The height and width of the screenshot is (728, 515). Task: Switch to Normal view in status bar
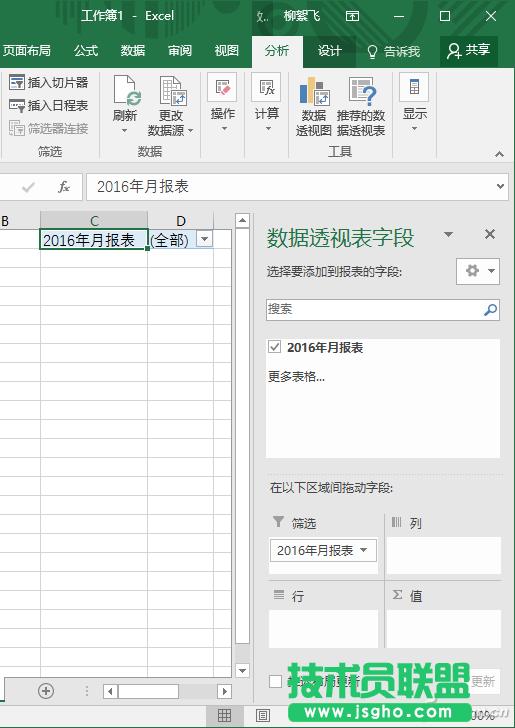pyautogui.click(x=224, y=715)
